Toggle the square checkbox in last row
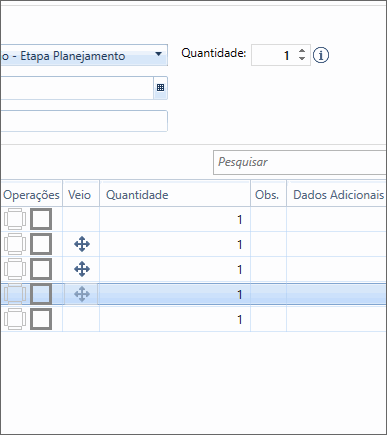Screen dimensions: 387x435 point(41,319)
